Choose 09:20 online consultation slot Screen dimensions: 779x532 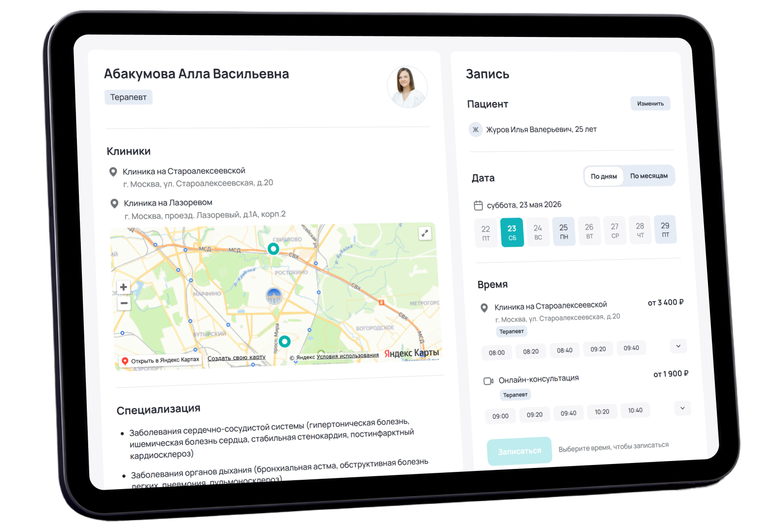[534, 415]
